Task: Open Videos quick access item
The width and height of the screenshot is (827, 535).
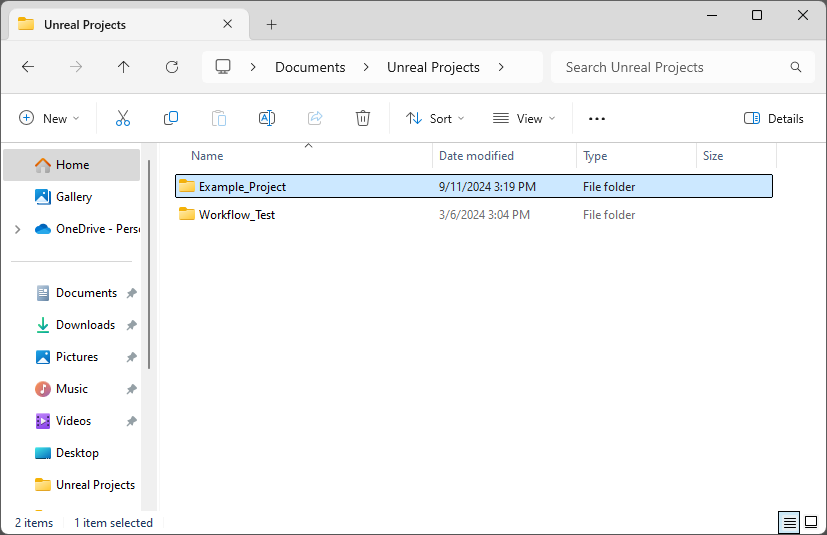Action: tap(63, 421)
